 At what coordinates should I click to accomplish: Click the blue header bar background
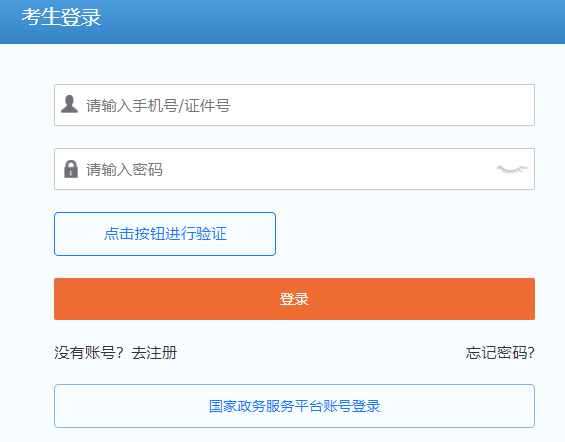tap(324, 22)
